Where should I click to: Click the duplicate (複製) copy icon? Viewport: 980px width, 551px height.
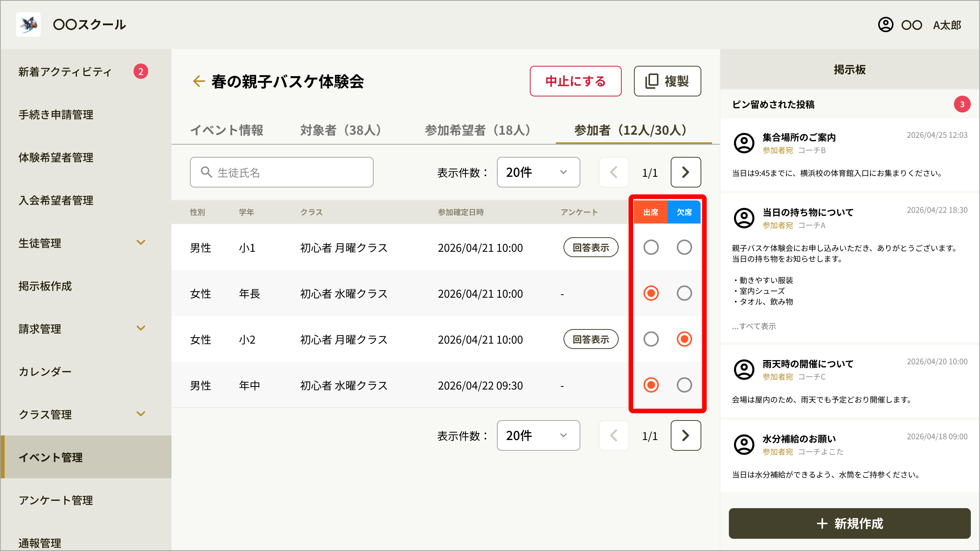point(652,81)
